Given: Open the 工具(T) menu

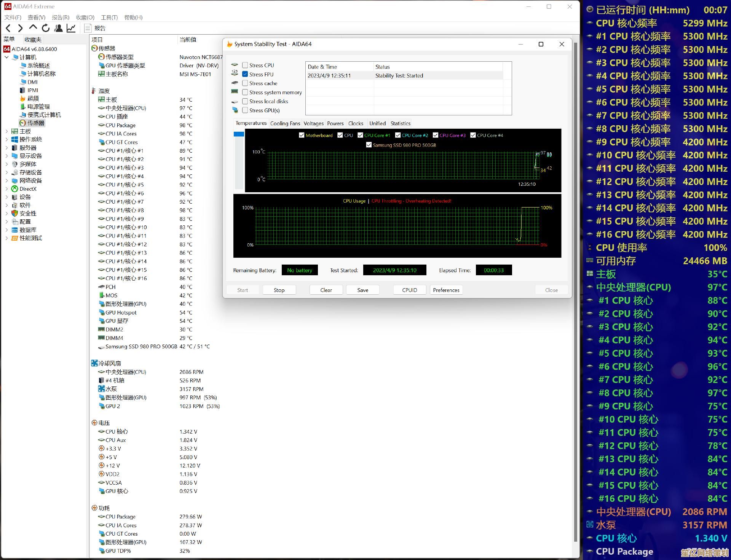Looking at the screenshot, I should 109,18.
